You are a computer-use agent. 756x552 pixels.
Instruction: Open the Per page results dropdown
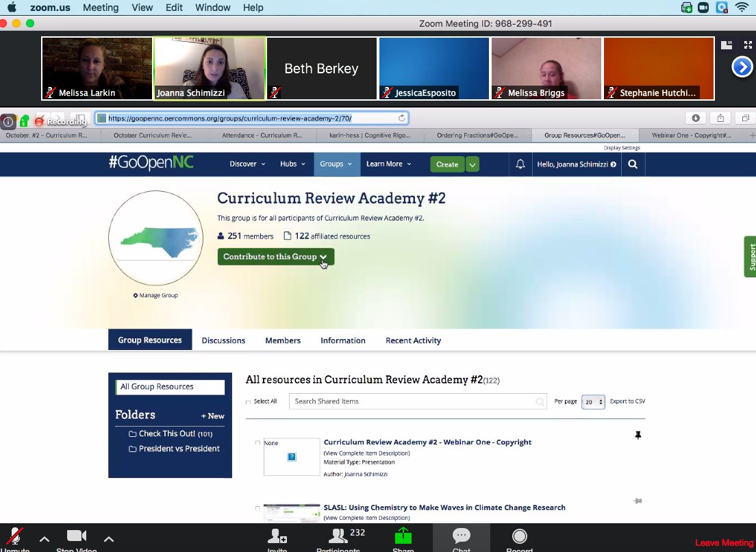pyautogui.click(x=593, y=401)
